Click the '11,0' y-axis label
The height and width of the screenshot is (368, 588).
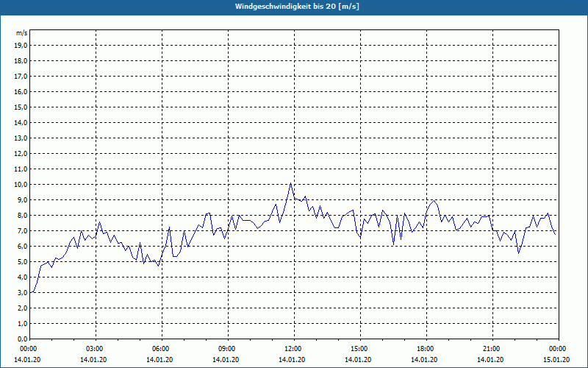point(21,169)
